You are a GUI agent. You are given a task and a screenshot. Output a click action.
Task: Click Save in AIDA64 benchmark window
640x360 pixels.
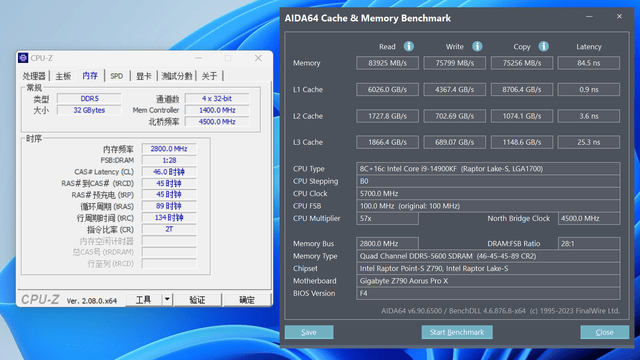[309, 332]
